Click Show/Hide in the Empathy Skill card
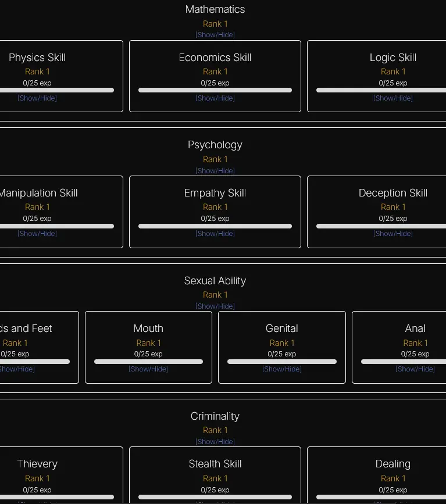This screenshot has width=446, height=504. (215, 234)
